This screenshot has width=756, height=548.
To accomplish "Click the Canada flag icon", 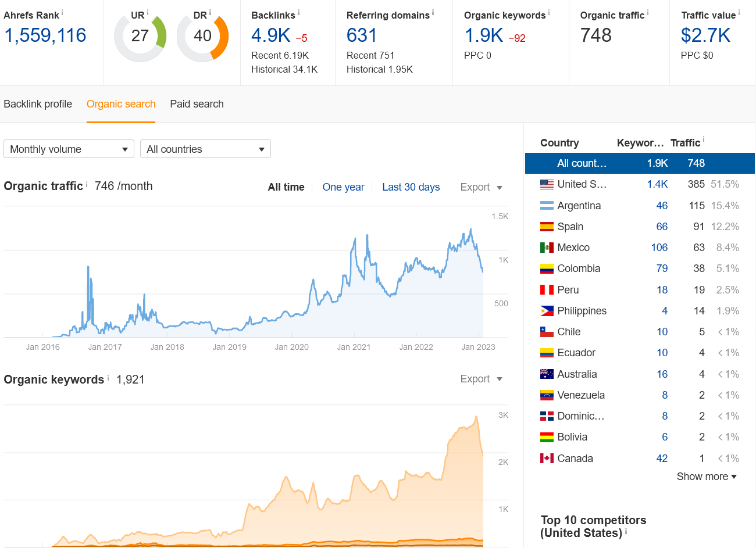I will [x=547, y=459].
